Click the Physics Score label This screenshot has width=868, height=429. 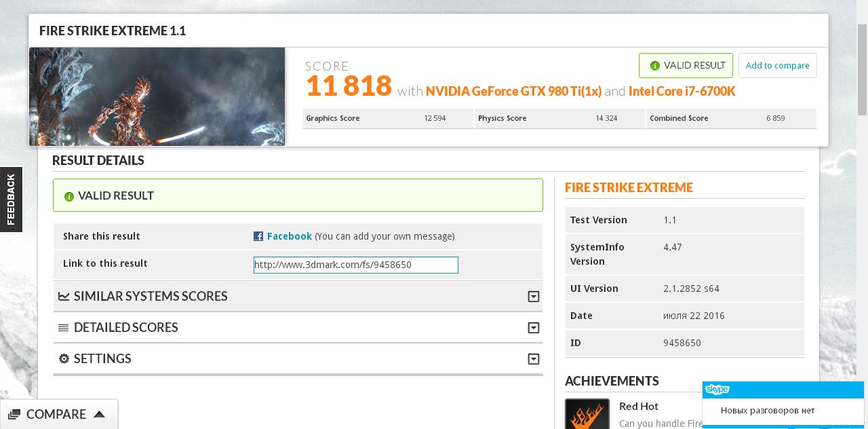pos(502,118)
